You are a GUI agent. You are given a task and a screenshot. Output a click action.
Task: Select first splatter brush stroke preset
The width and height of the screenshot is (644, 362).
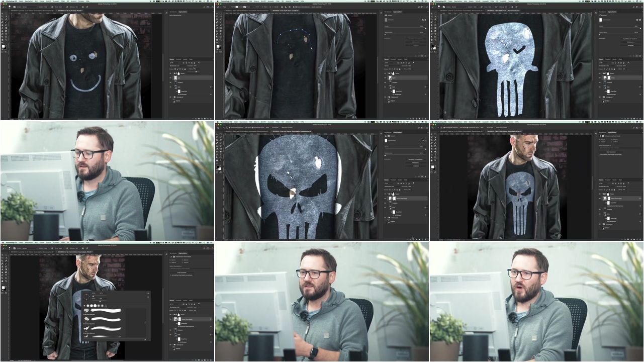click(x=106, y=310)
